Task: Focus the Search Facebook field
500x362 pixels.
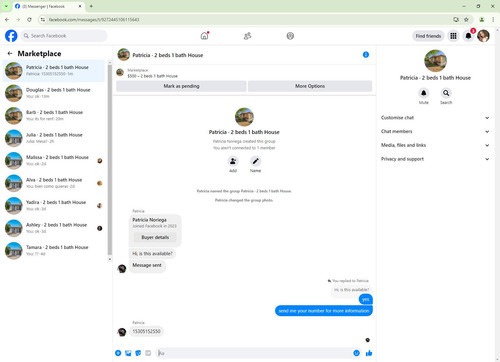Action: (64, 36)
